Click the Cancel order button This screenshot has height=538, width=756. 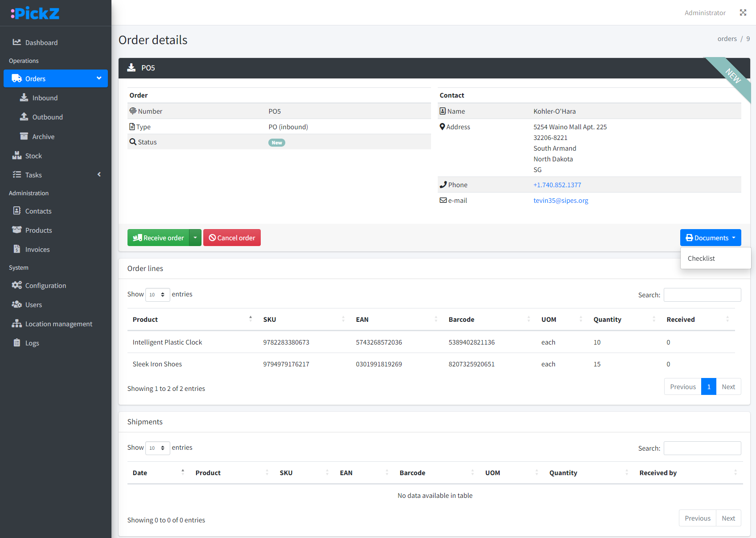coord(232,238)
